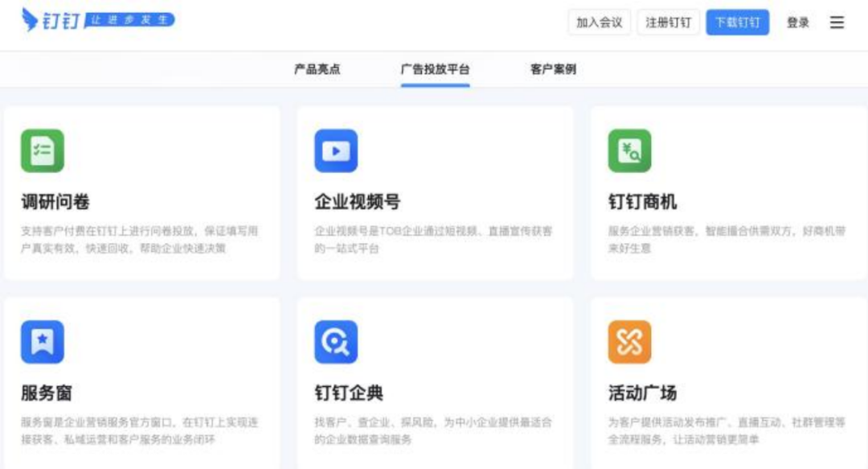Open the 服务窗 card title

tap(47, 393)
